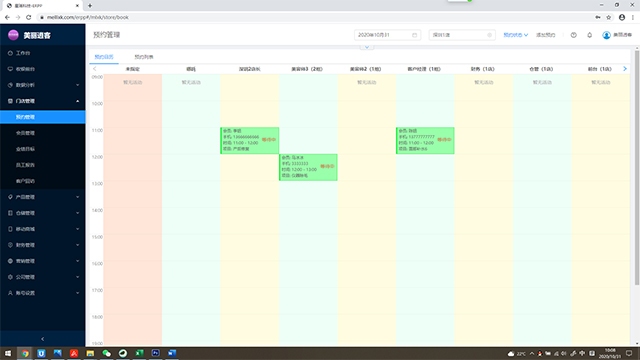The image size is (640, 360).
Task: Expand the 数据分析 sidebar menu
Action: [42, 85]
